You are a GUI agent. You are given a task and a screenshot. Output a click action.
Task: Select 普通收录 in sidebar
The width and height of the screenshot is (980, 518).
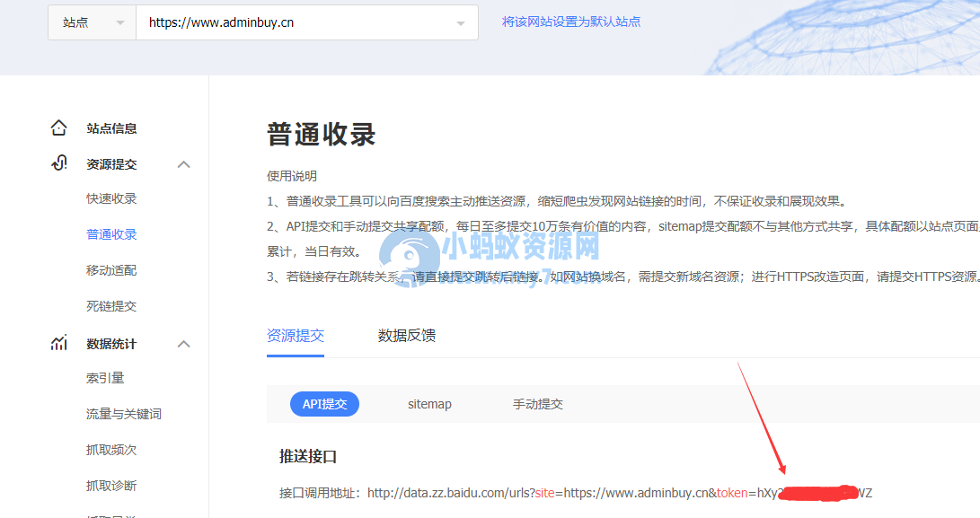(111, 234)
